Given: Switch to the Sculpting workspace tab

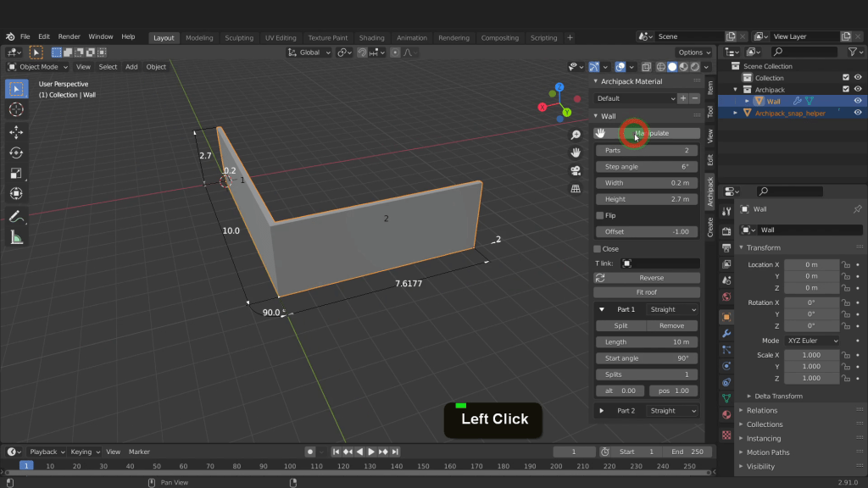Looking at the screenshot, I should [238, 38].
